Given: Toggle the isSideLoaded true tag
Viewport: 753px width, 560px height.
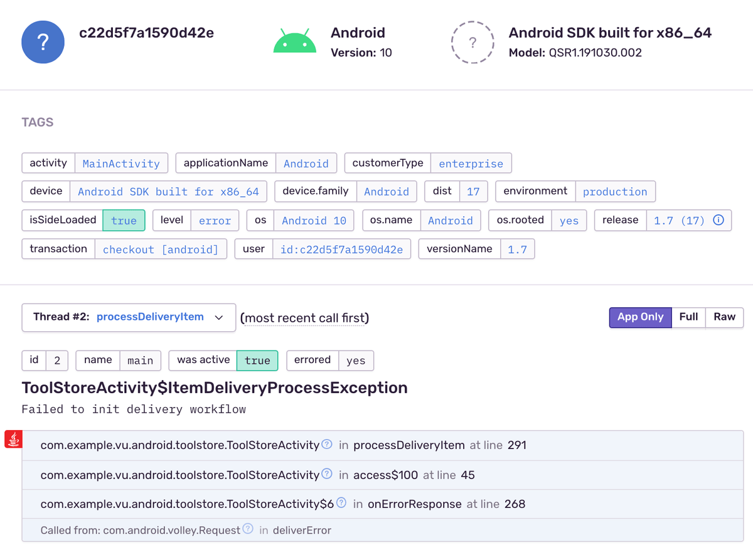Looking at the screenshot, I should [124, 220].
